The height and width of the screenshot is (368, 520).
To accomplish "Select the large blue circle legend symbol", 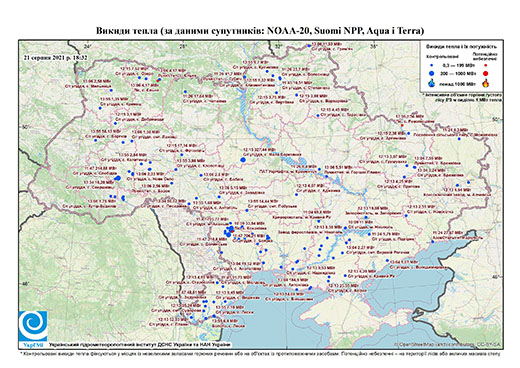I will [x=432, y=73].
